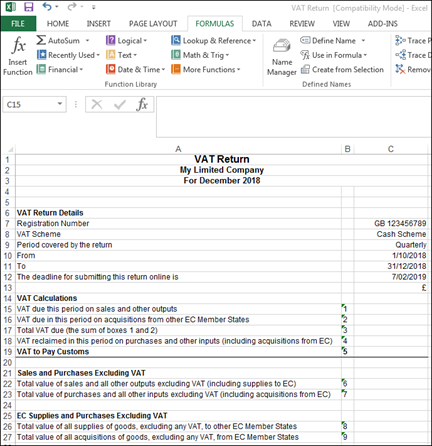Switch to the HOME tab
This screenshot has height=446, width=432.
(x=58, y=24)
